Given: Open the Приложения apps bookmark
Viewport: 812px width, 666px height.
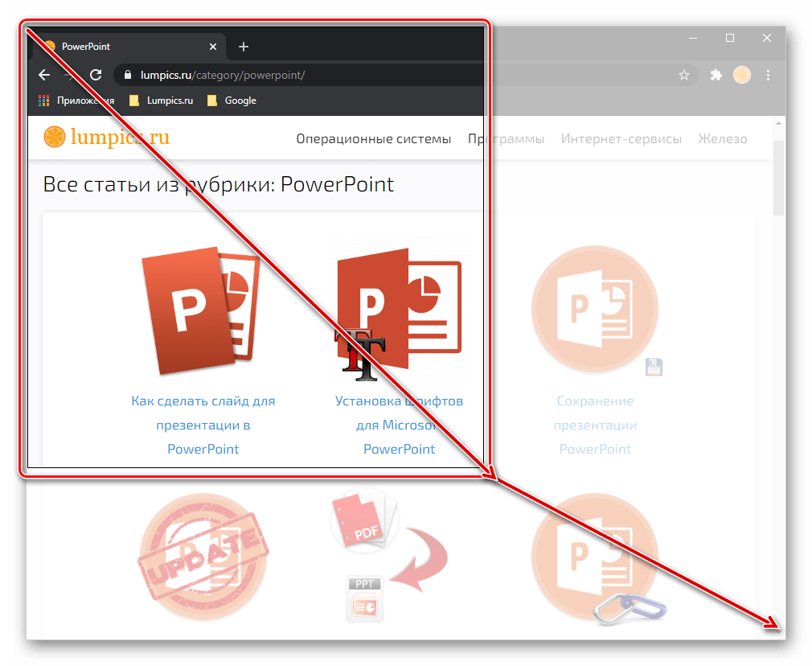Looking at the screenshot, I should pyautogui.click(x=76, y=101).
